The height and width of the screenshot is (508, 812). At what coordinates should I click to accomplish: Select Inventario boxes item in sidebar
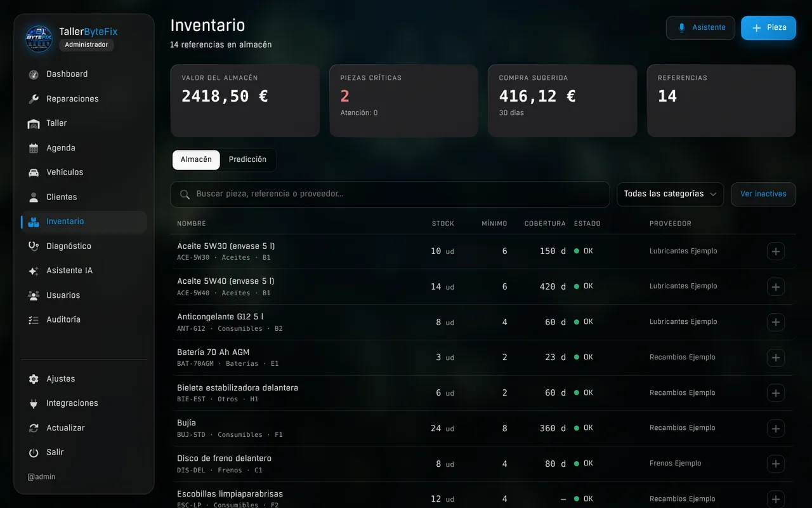click(84, 222)
